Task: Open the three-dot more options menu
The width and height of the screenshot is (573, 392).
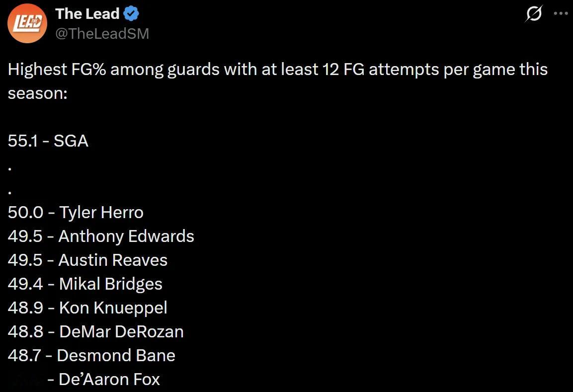Action: [x=560, y=14]
